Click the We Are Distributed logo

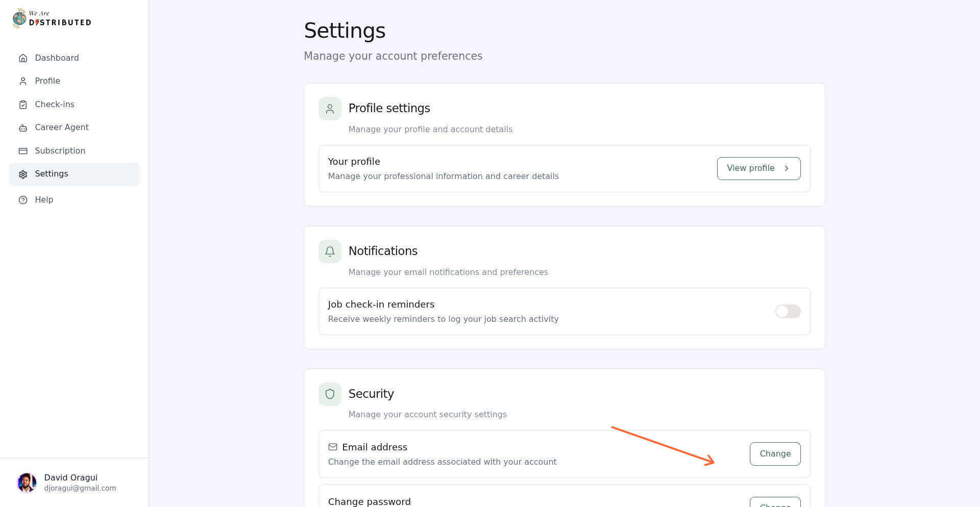(51, 18)
